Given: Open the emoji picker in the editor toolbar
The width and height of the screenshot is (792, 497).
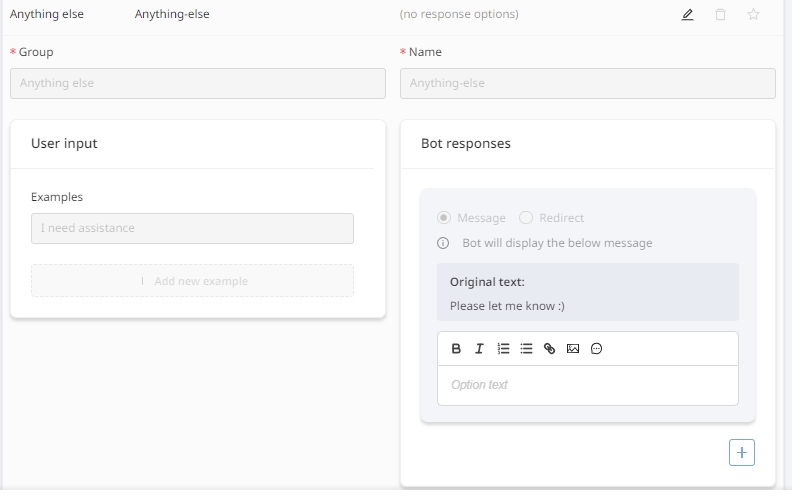Looking at the screenshot, I should pyautogui.click(x=597, y=349).
